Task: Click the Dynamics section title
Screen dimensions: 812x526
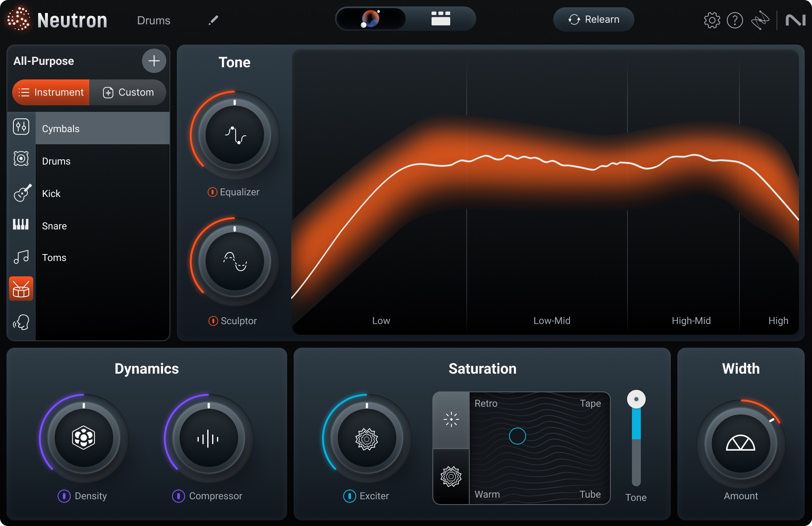Action: [147, 369]
